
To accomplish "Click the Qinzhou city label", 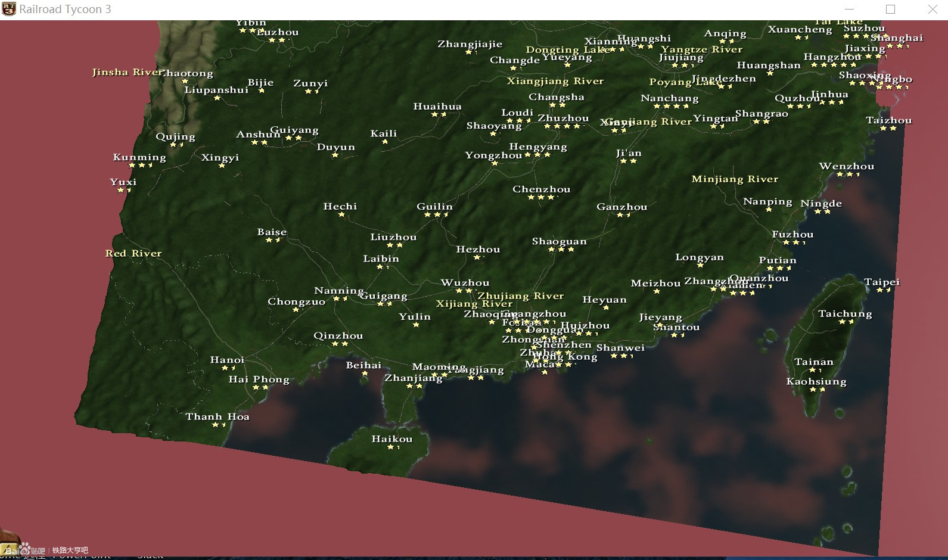I will point(338,336).
